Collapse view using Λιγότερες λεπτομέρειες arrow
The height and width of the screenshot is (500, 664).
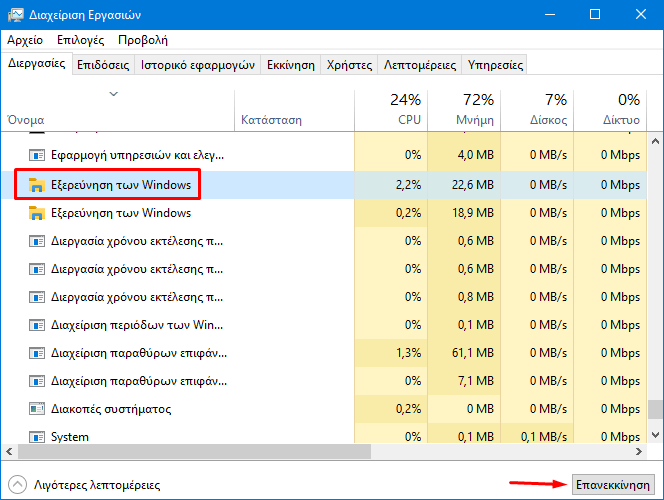[x=17, y=485]
